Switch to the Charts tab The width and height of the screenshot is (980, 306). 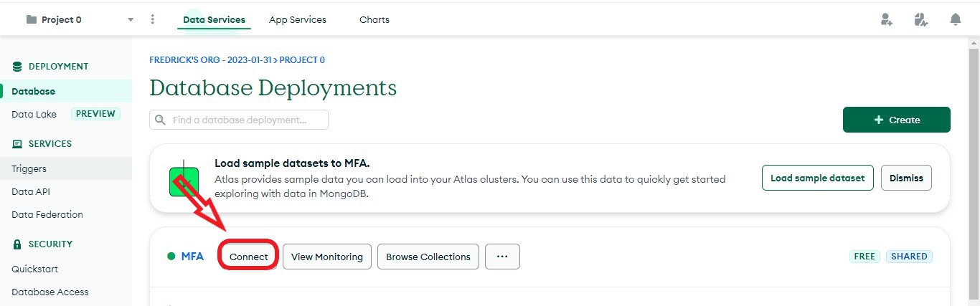click(374, 20)
